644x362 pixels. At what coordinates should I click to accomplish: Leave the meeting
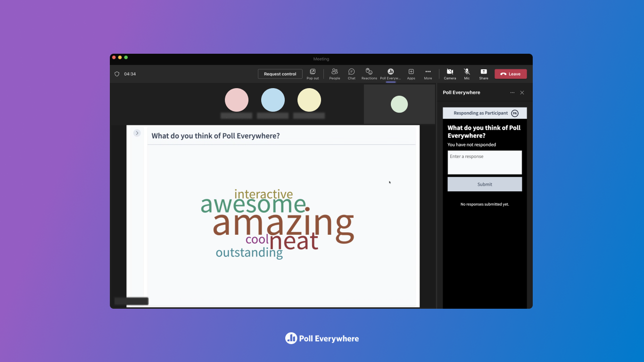pos(511,74)
